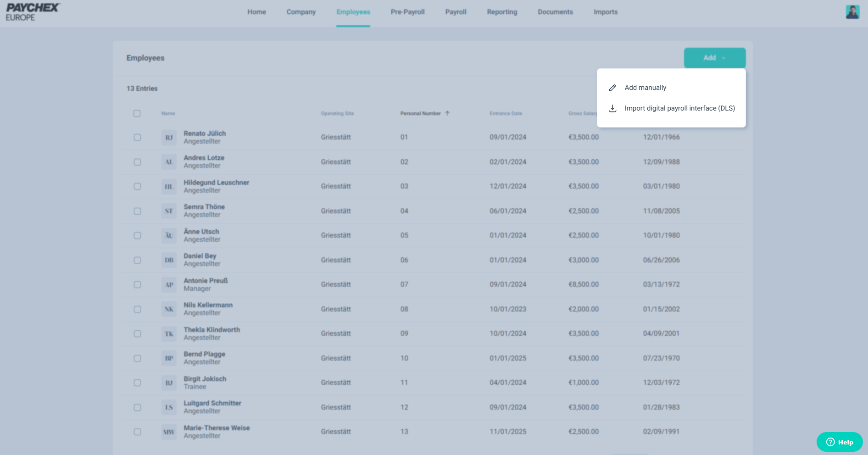Click the AP avatar for Antonie Preuß
The image size is (868, 455).
[169, 285]
